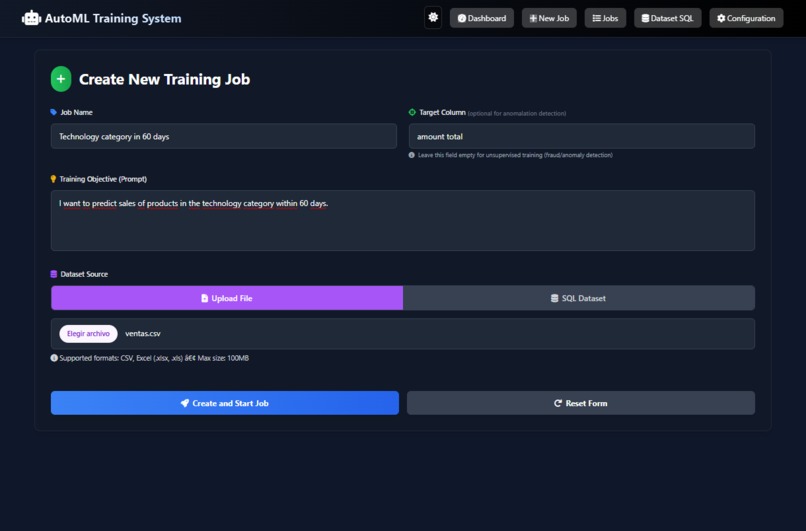Image resolution: width=806 pixels, height=531 pixels.
Task: Click the lightbulb icon next to Training Objective
Action: click(x=53, y=179)
